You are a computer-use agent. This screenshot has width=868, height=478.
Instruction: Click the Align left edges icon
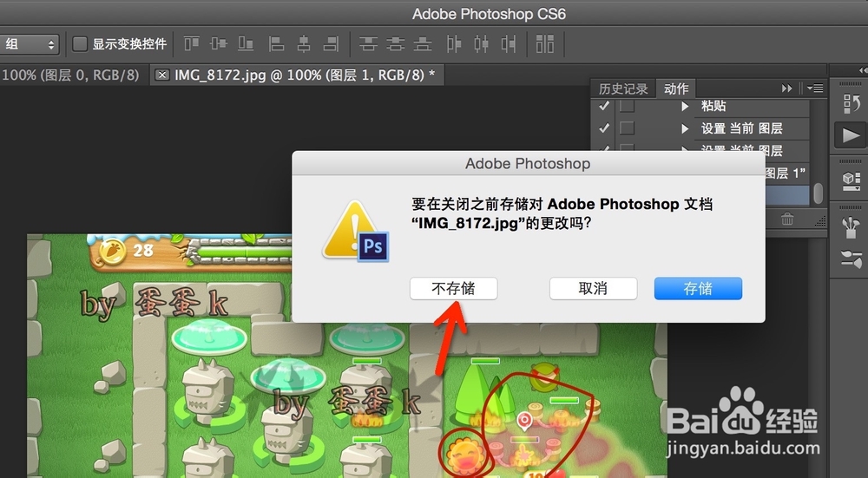(x=276, y=43)
